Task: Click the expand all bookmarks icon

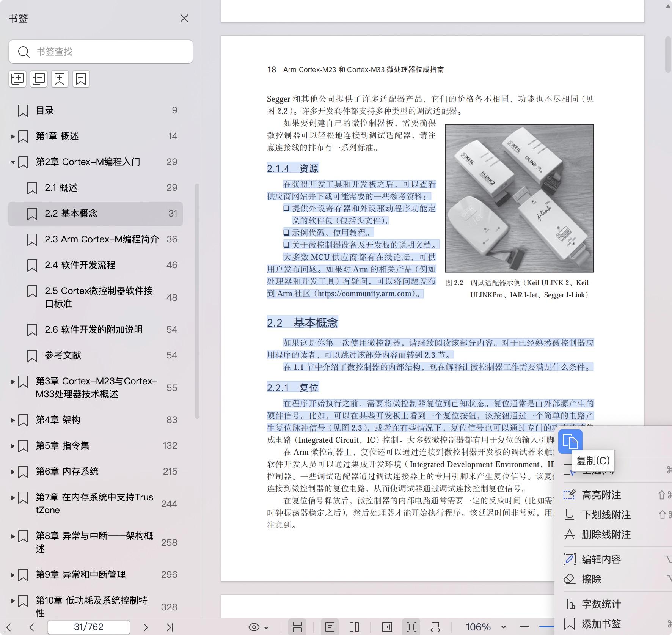Action: point(17,79)
